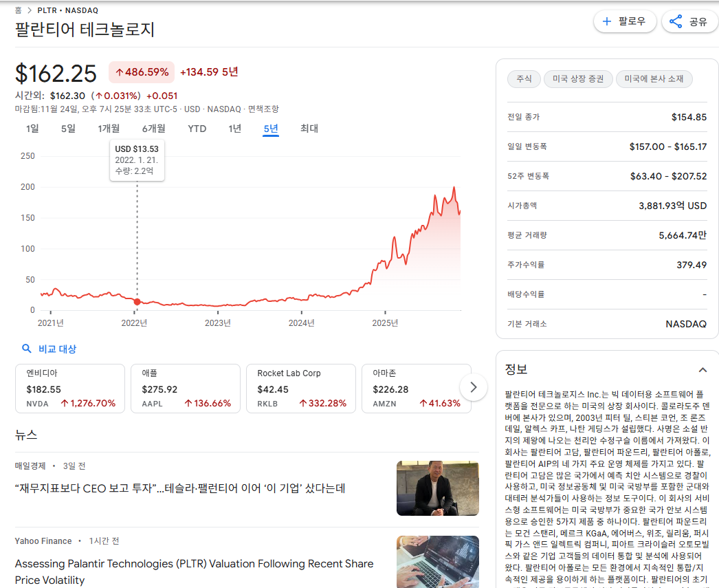719x588 pixels.
Task: Select the 6개월 chart range tab
Action: click(x=153, y=129)
